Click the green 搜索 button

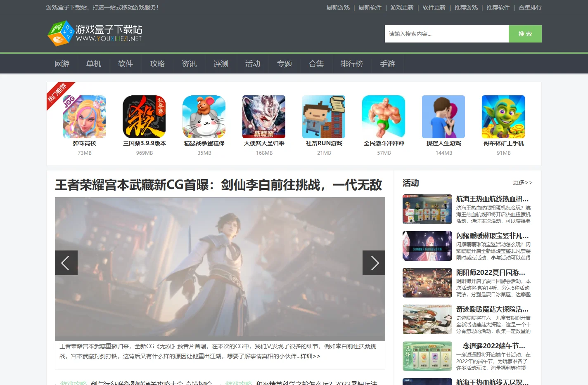coord(525,34)
